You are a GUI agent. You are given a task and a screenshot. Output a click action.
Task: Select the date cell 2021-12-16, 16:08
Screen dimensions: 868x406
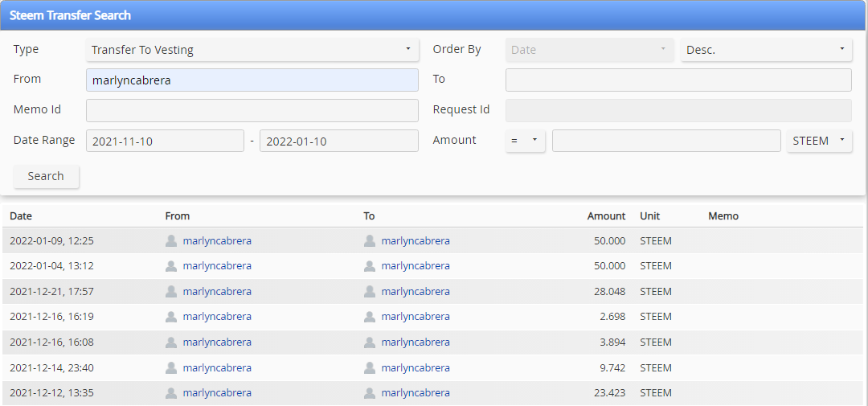51,342
